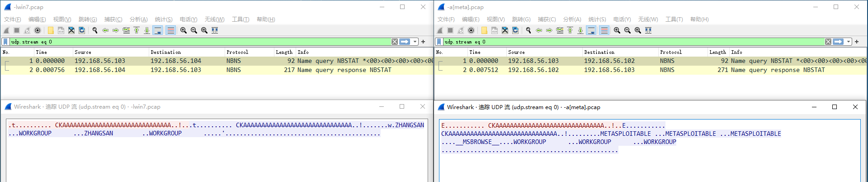Image resolution: width=868 pixels, height=182 pixels.
Task: Select packet 2 from 192.168.56.104 in -lwin7.pcap
Action: 217,70
